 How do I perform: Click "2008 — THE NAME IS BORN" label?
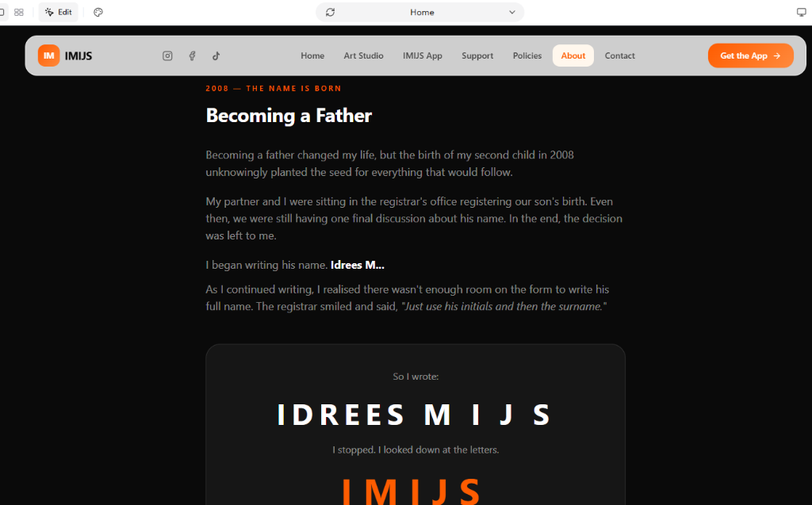tap(274, 89)
